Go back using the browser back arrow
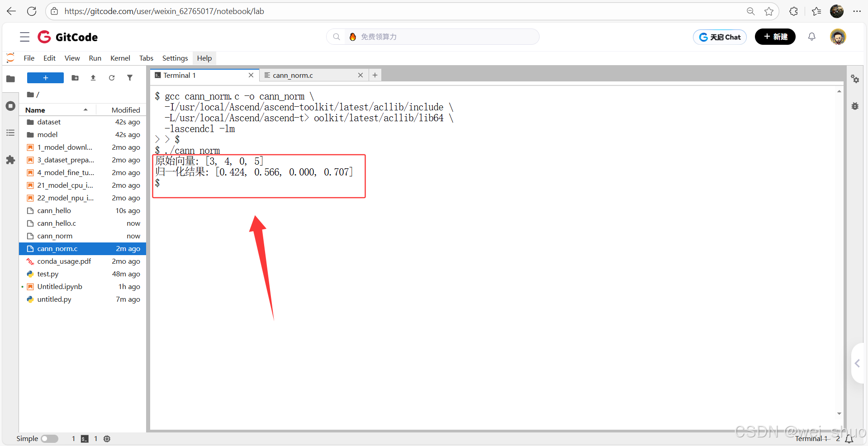The image size is (868, 446). tap(11, 11)
